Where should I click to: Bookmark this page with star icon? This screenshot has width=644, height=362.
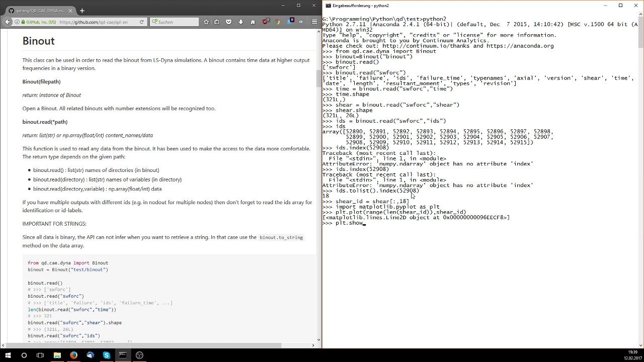point(206,22)
